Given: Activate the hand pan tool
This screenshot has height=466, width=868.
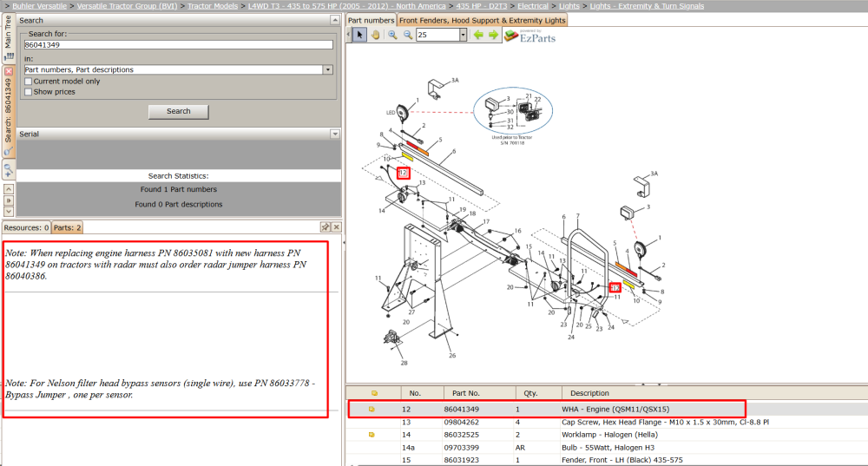Looking at the screenshot, I should pos(375,35).
